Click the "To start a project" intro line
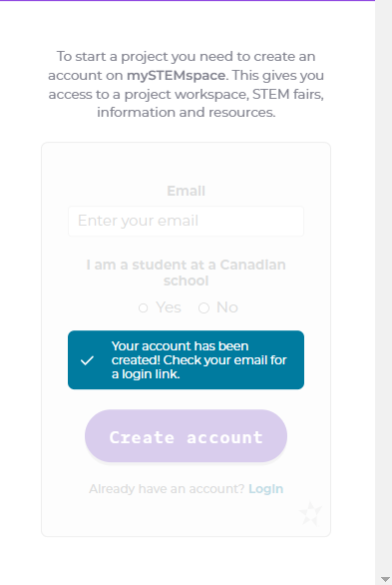This screenshot has height=585, width=392. point(186,57)
